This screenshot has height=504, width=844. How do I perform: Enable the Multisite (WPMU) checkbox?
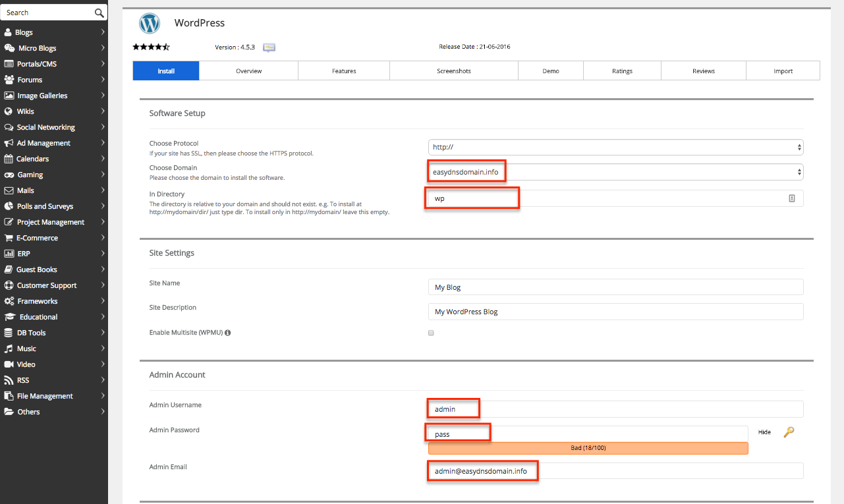click(x=431, y=333)
